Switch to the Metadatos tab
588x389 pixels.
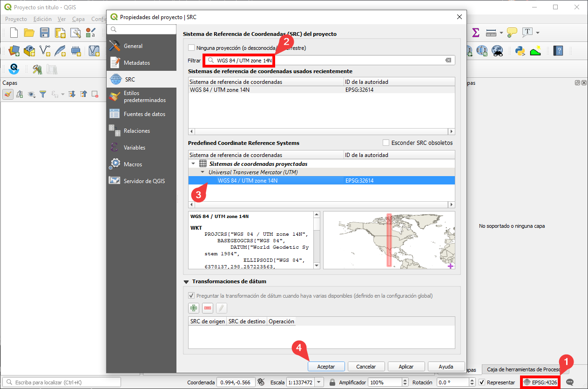pos(136,62)
